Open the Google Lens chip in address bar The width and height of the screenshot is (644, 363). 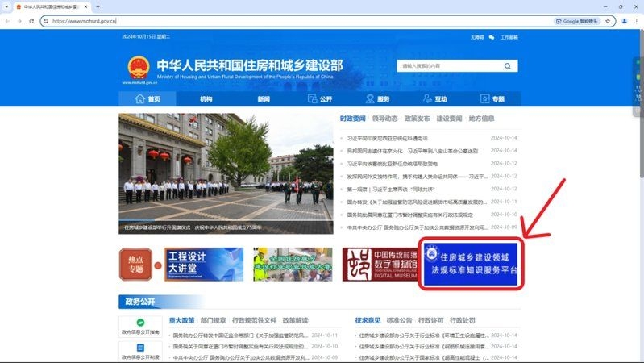tap(577, 21)
